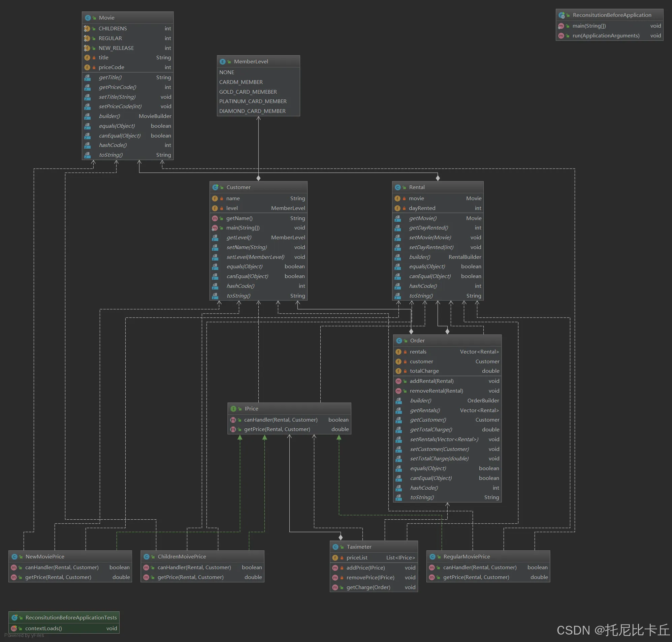
Task: Click the CHILDRENS static field icon
Action: point(87,29)
